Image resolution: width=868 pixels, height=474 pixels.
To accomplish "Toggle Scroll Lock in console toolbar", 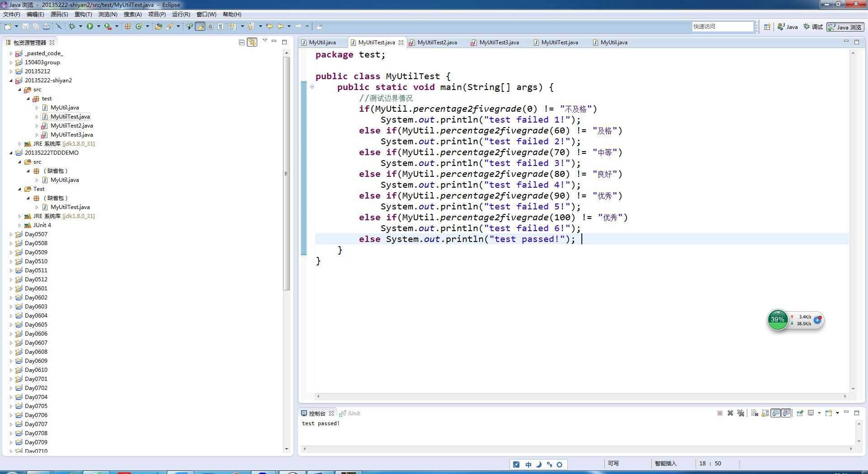I will pyautogui.click(x=765, y=413).
